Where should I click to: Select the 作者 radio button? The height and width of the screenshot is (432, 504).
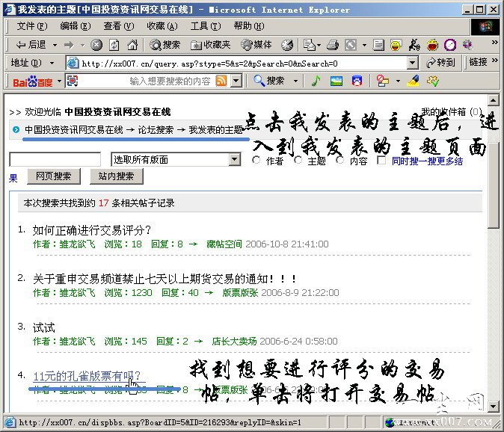click(x=256, y=160)
